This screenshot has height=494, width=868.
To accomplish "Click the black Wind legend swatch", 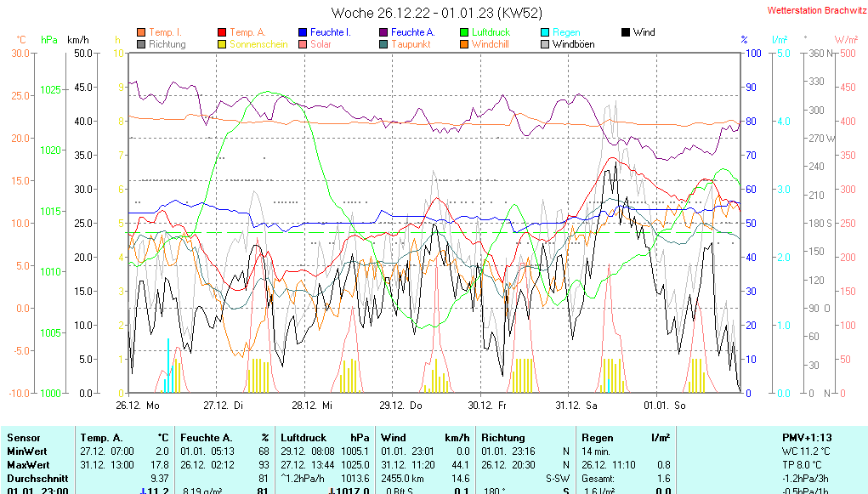I will coord(626,32).
